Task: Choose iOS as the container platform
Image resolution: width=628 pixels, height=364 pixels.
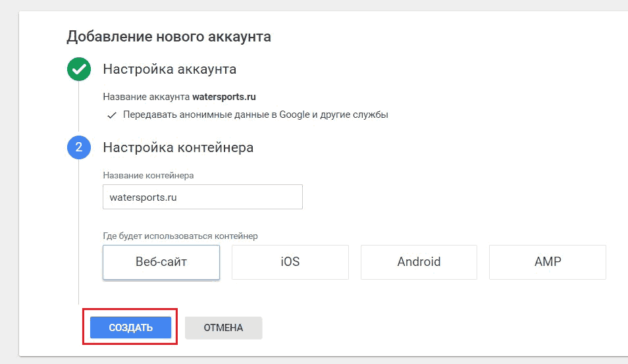Action: tap(290, 262)
